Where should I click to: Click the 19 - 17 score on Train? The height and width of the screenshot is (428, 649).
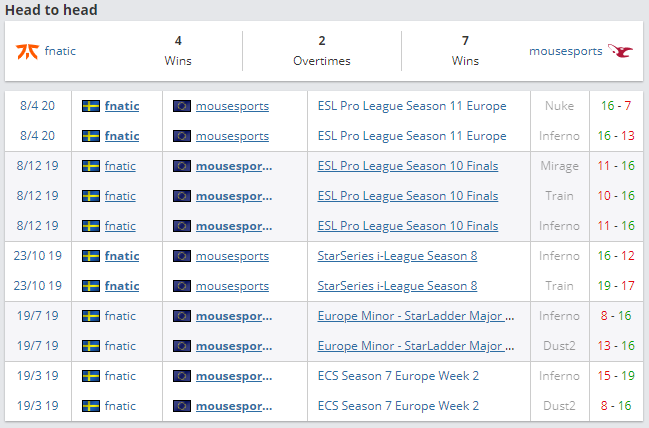[614, 286]
